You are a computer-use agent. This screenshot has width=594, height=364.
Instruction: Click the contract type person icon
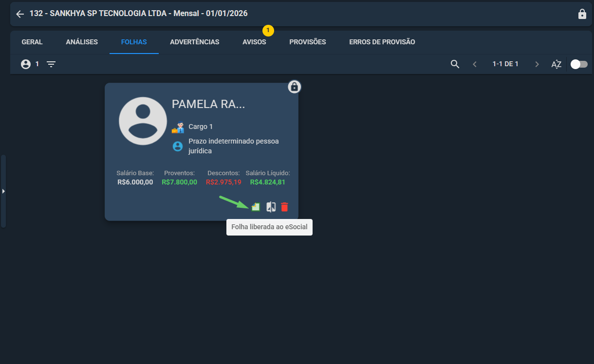[x=178, y=146]
